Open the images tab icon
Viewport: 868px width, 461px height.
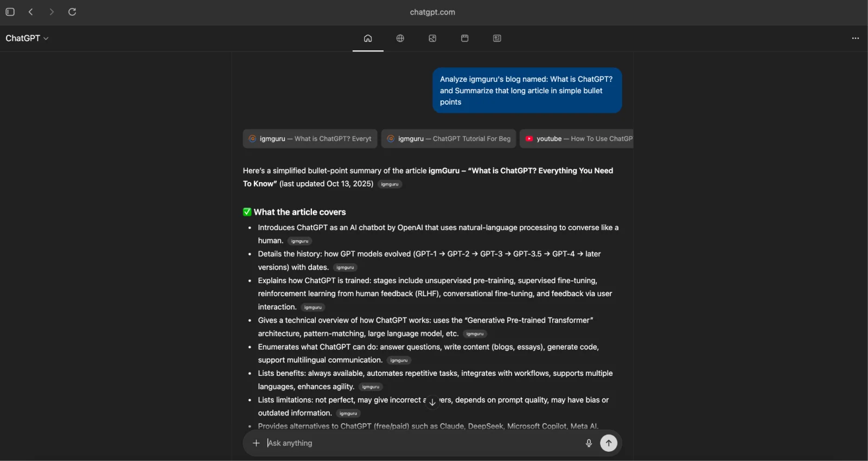[432, 38]
